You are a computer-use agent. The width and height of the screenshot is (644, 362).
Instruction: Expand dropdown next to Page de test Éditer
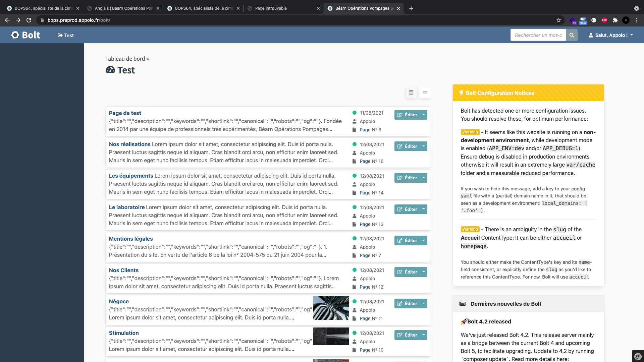[424, 115]
